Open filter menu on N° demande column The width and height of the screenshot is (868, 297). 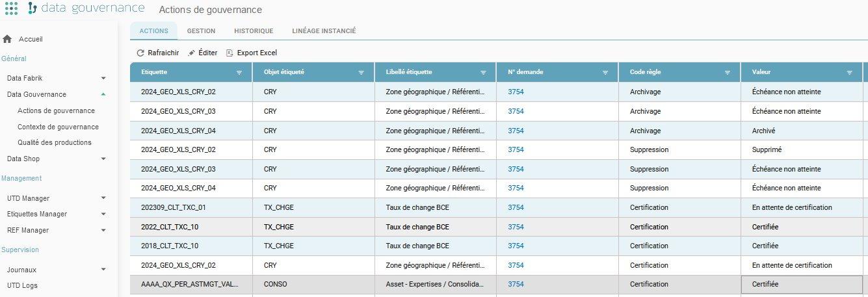[x=605, y=72]
